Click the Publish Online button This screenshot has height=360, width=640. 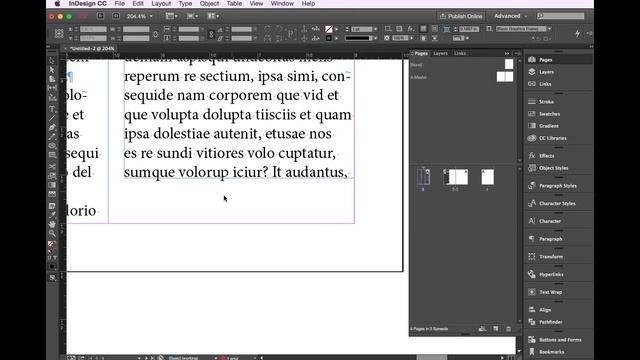click(x=461, y=16)
